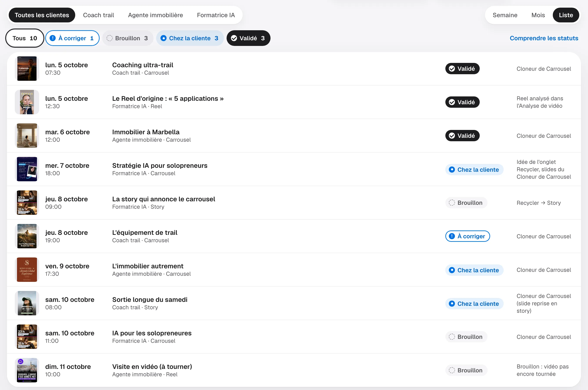Screen dimensions: 588x390
Task: Open the L'immobilier autrement thumbnail
Action: tap(27, 270)
